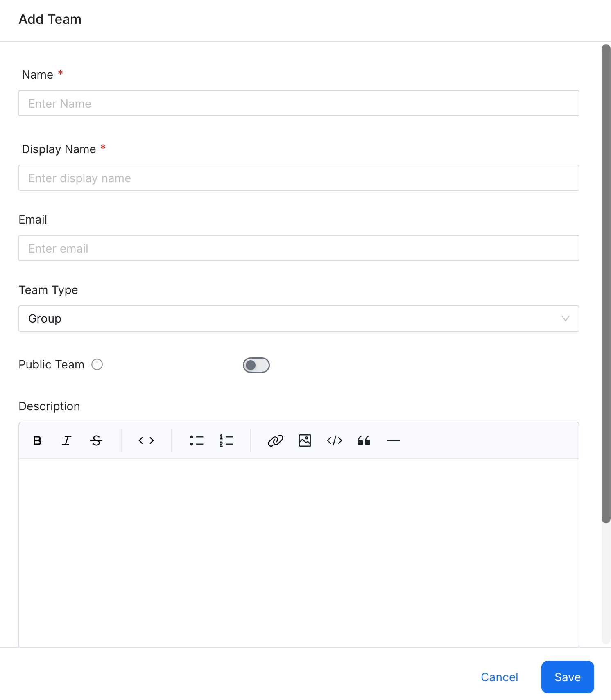
Task: Click the 'Email' label
Action: tap(33, 219)
